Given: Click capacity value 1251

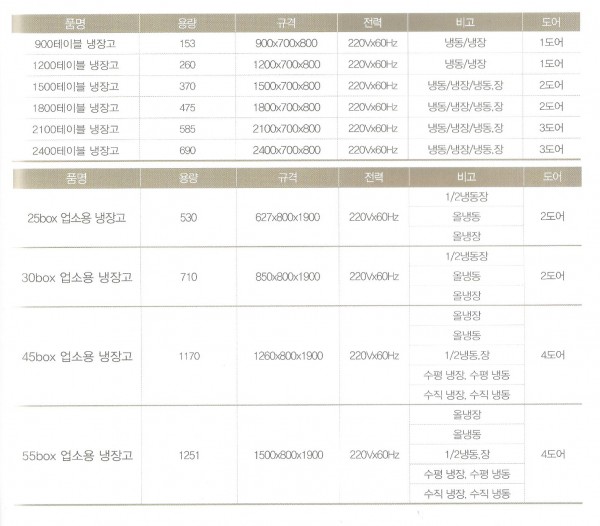Looking at the screenshot, I should (x=189, y=455).
